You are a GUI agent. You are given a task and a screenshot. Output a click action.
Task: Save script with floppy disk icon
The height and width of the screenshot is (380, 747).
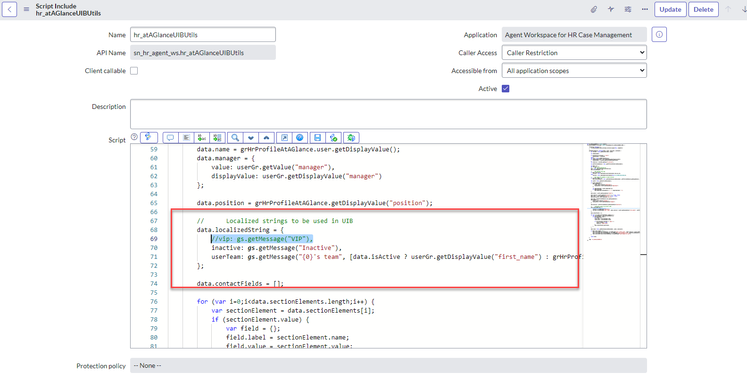pyautogui.click(x=317, y=137)
